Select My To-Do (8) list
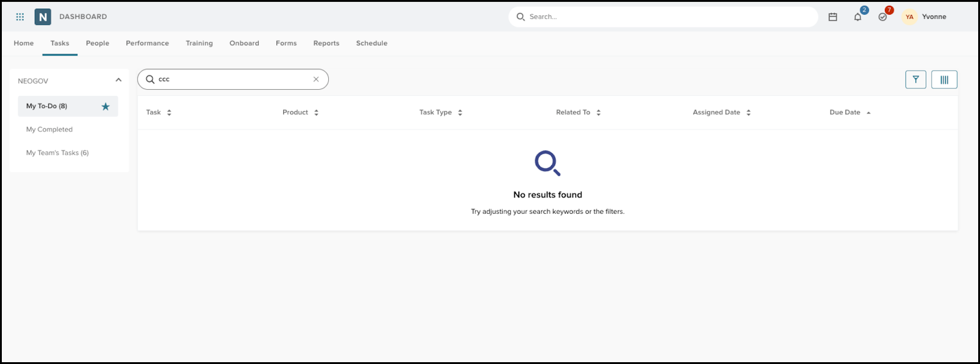Screen dimensions: 980x364 [x=68, y=106]
